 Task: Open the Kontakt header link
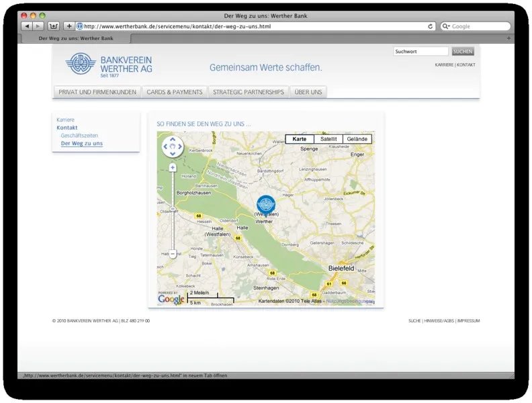tap(466, 64)
